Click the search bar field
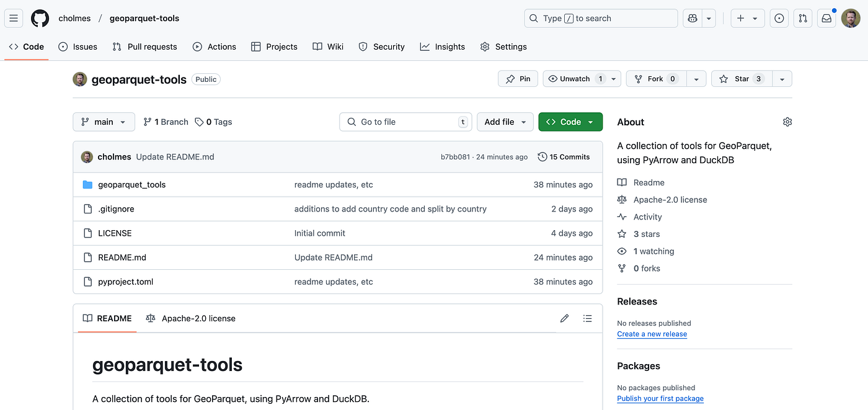 coord(601,19)
